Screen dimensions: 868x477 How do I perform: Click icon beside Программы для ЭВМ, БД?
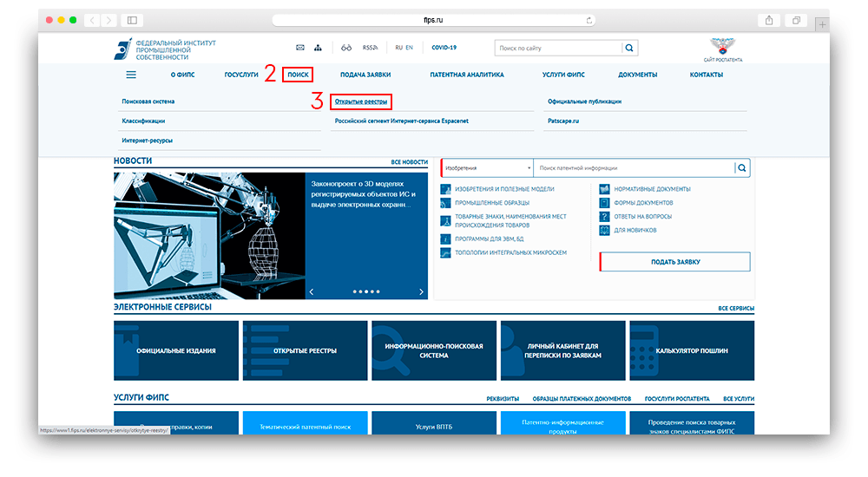[445, 239]
